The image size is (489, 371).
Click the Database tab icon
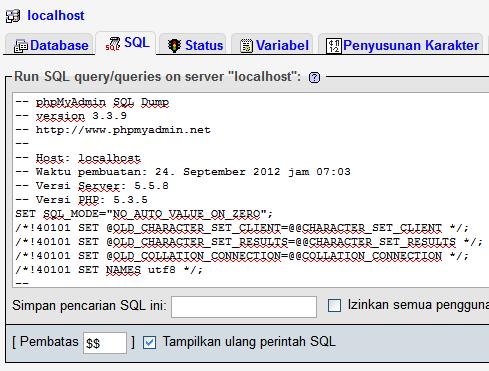21,46
